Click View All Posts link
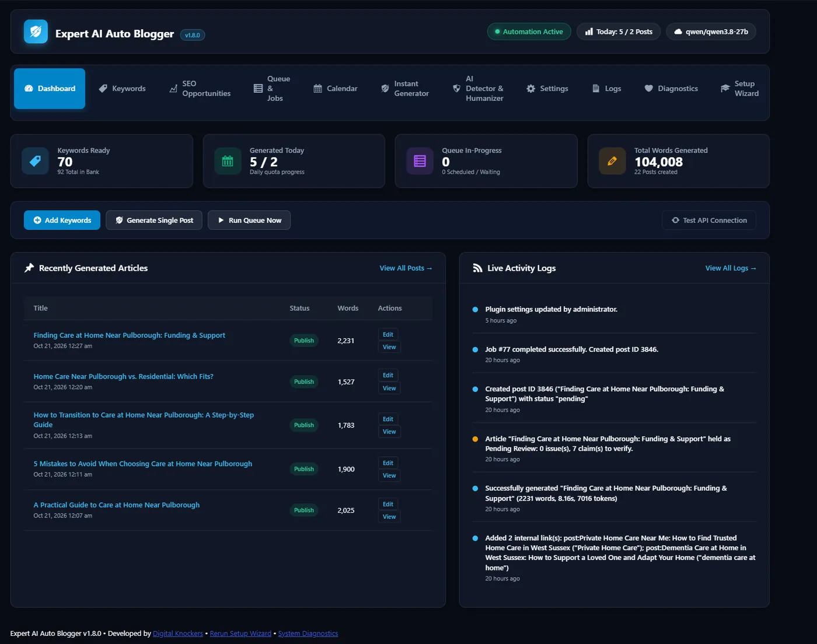Image resolution: width=817 pixels, height=644 pixels. tap(406, 268)
